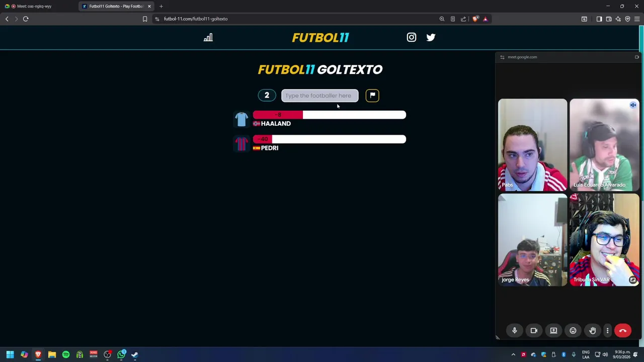Go back in browser history
Image resolution: width=644 pixels, height=362 pixels.
click(7, 19)
